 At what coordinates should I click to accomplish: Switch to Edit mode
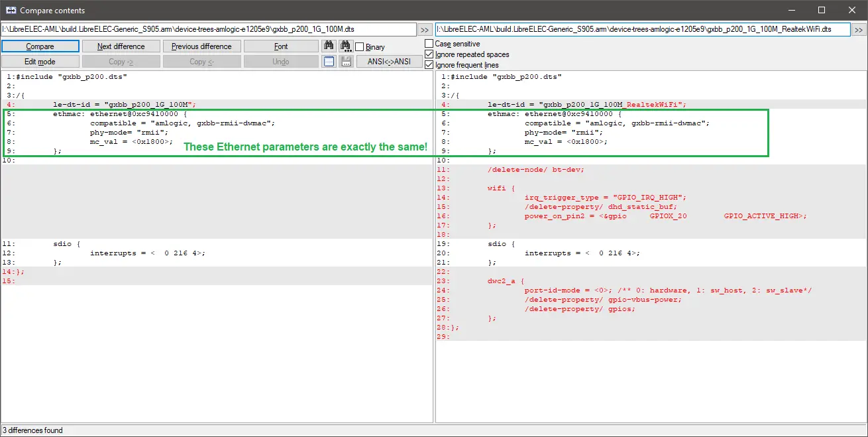40,62
